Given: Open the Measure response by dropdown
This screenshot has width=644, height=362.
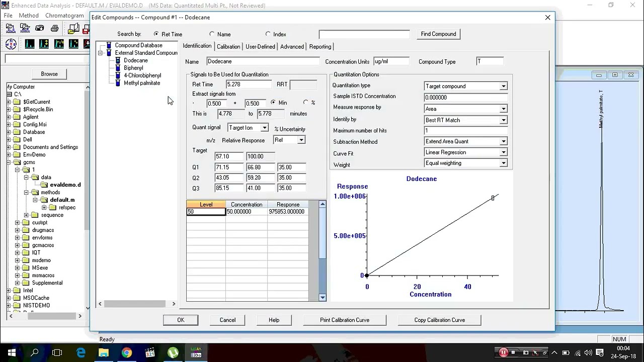Looking at the screenshot, I should pyautogui.click(x=503, y=109).
